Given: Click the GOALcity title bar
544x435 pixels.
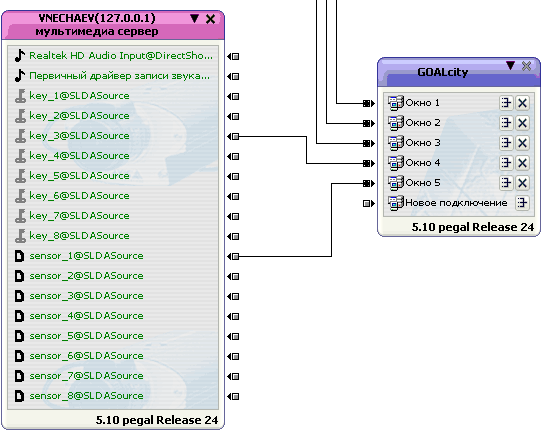Looking at the screenshot, I should 443,72.
